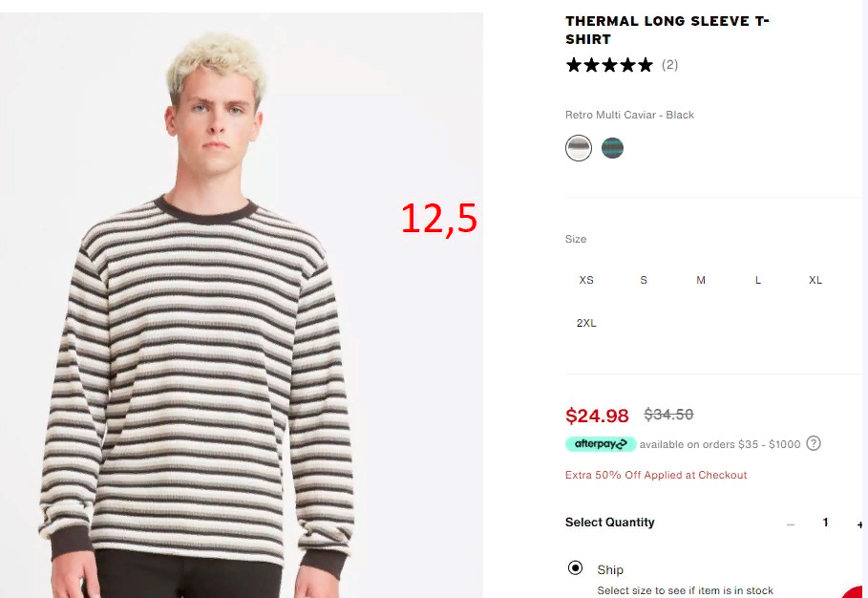Viewport: 868px width, 598px height.
Task: Click the Thermal Long Sleeve T-Shirt title
Action: pos(667,31)
